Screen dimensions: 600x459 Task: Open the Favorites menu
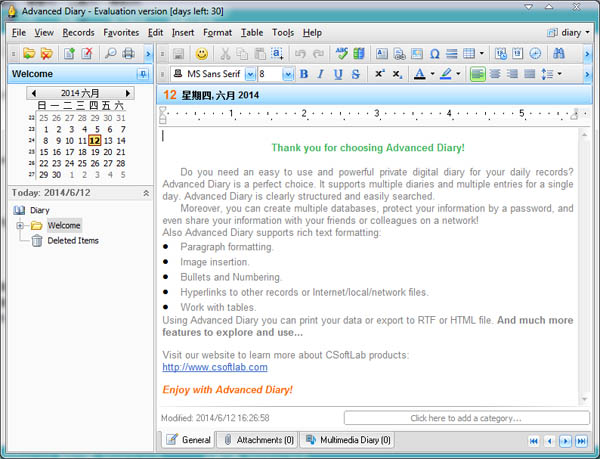[x=121, y=32]
